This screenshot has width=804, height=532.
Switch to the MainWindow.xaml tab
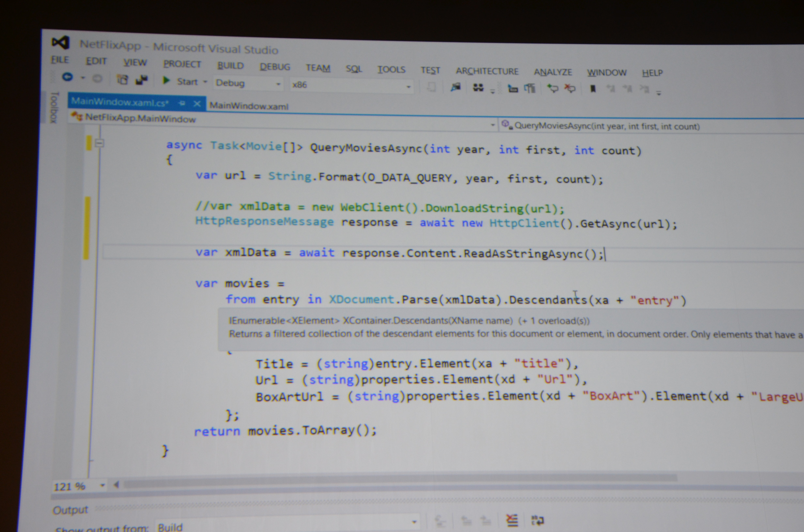tap(249, 106)
